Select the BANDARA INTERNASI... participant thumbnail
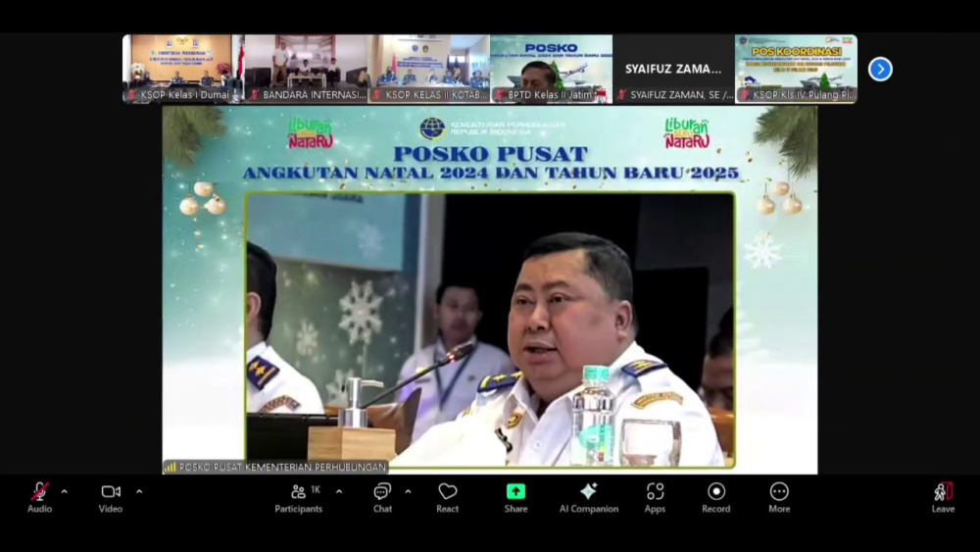 click(x=306, y=68)
